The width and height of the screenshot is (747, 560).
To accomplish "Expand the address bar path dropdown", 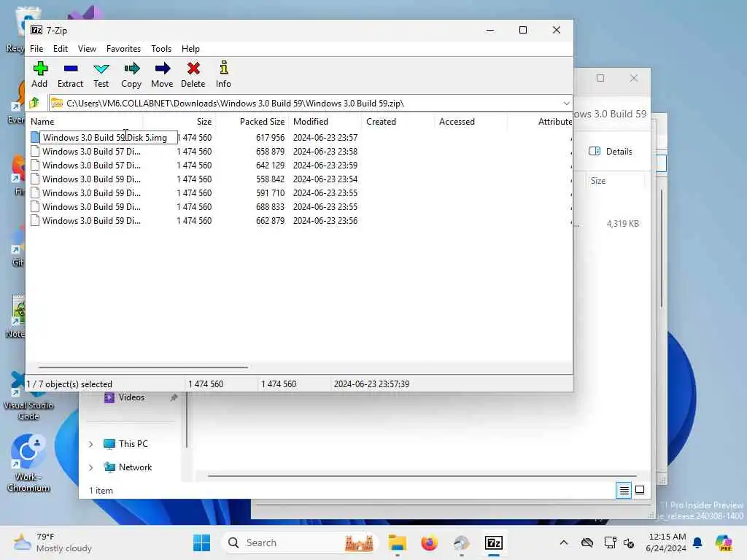I will pyautogui.click(x=566, y=104).
